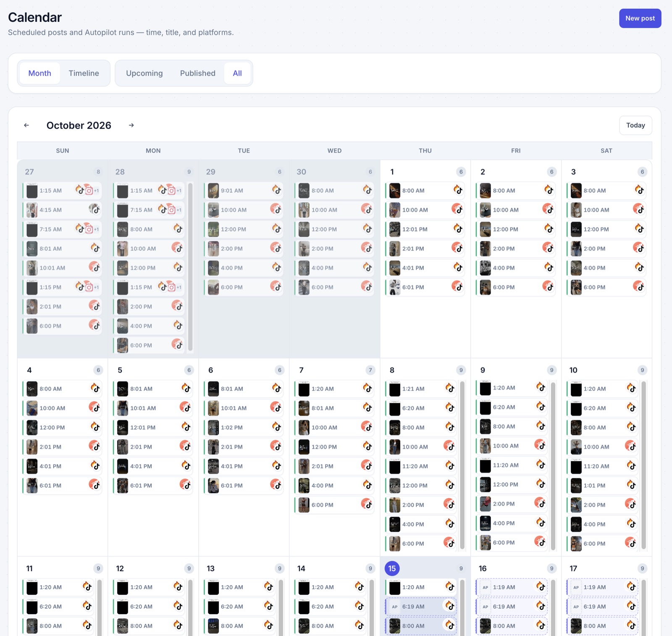Click scrollbar in October 8 cell
Viewport: 672px width, 636px height.
462,465
